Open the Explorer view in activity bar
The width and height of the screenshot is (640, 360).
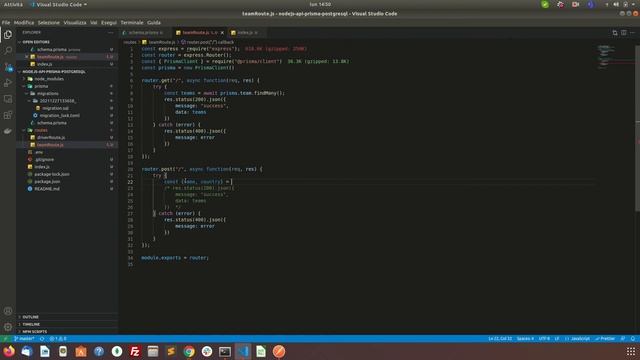tap(8, 35)
